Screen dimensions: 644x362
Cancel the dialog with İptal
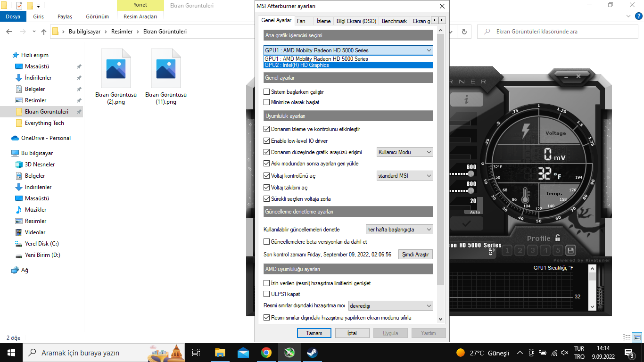click(x=352, y=333)
